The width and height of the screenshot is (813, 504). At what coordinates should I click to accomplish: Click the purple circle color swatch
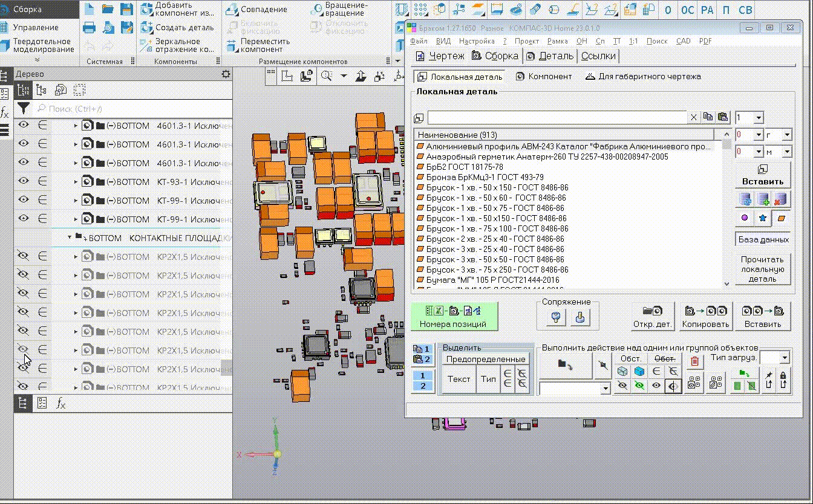(x=745, y=218)
